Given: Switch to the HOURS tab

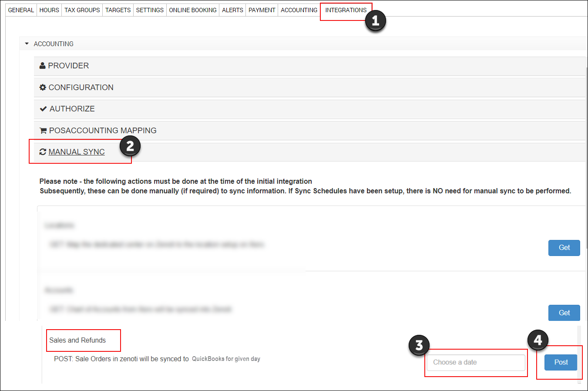Looking at the screenshot, I should (49, 10).
